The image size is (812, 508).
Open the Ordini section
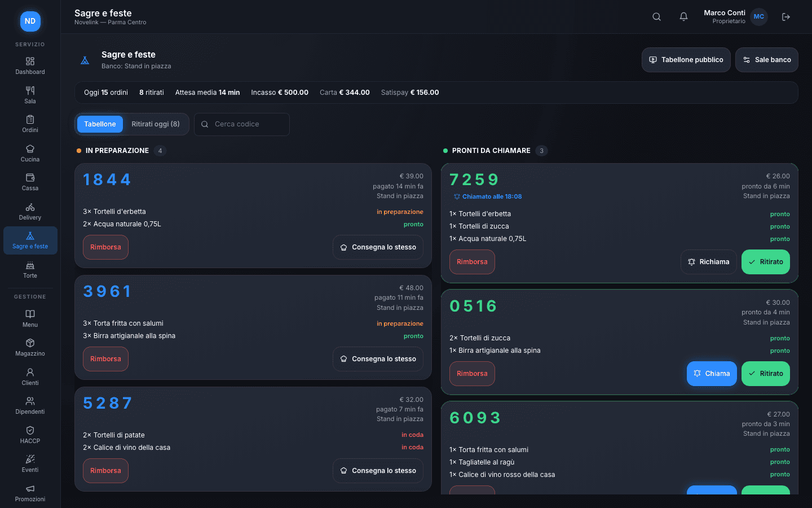coord(30,124)
